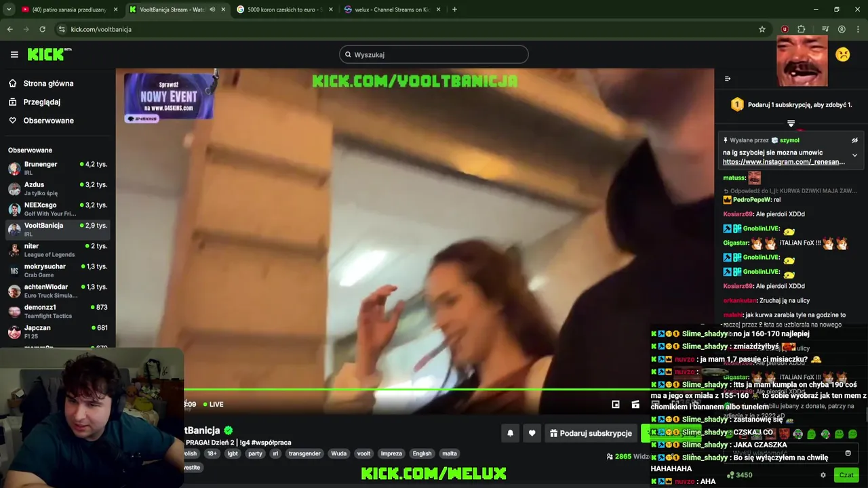This screenshot has width=868, height=488.
Task: Jump to LIVE on the stream
Action: coord(212,405)
